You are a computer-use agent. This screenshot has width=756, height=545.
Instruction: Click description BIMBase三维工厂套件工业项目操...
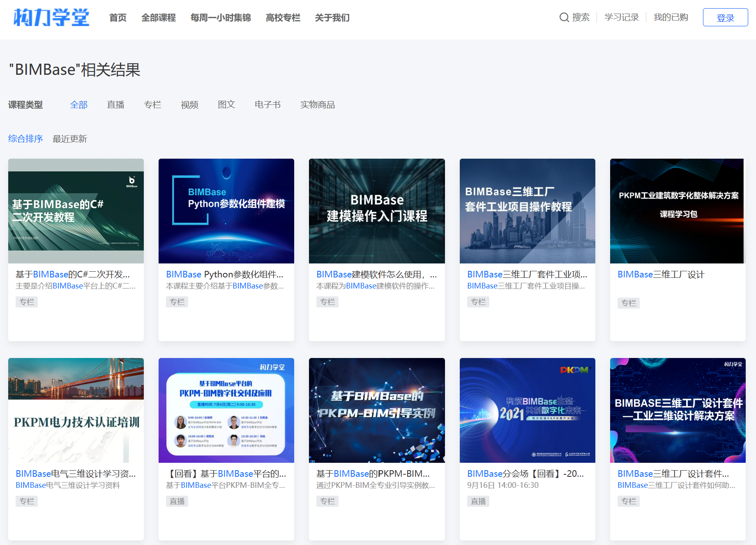[x=526, y=286]
